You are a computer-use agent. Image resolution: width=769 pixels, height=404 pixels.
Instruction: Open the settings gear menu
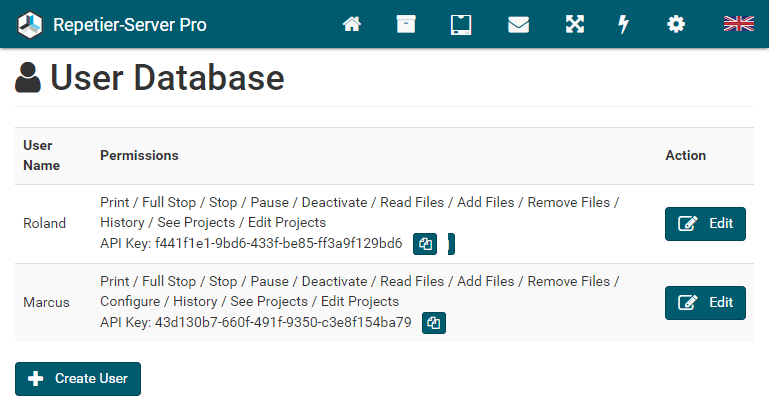(x=677, y=24)
